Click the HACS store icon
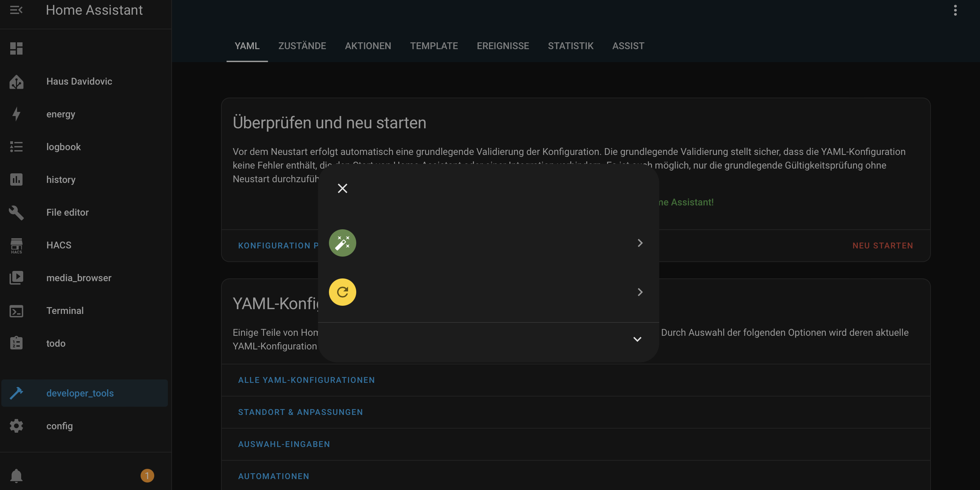 pyautogui.click(x=16, y=245)
